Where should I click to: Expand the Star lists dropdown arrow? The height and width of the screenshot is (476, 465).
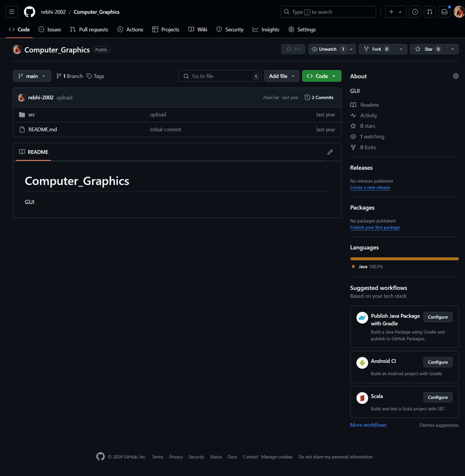click(x=453, y=49)
